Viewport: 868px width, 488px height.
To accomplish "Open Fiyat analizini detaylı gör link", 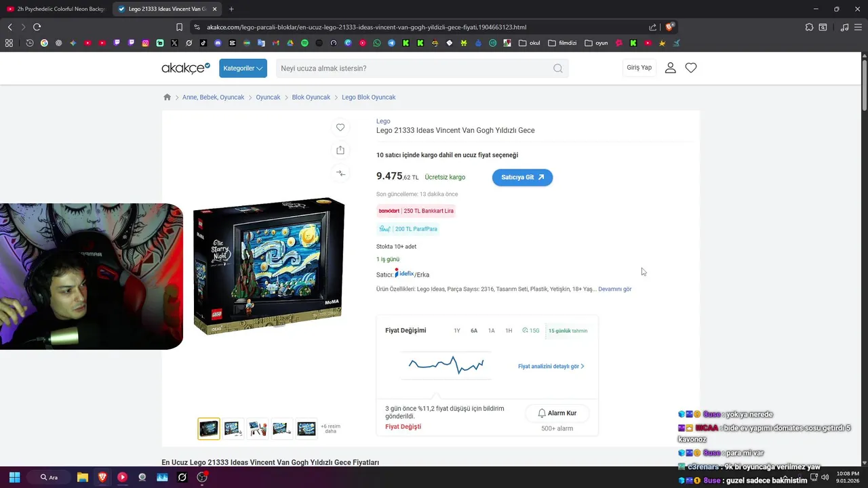I will (551, 366).
